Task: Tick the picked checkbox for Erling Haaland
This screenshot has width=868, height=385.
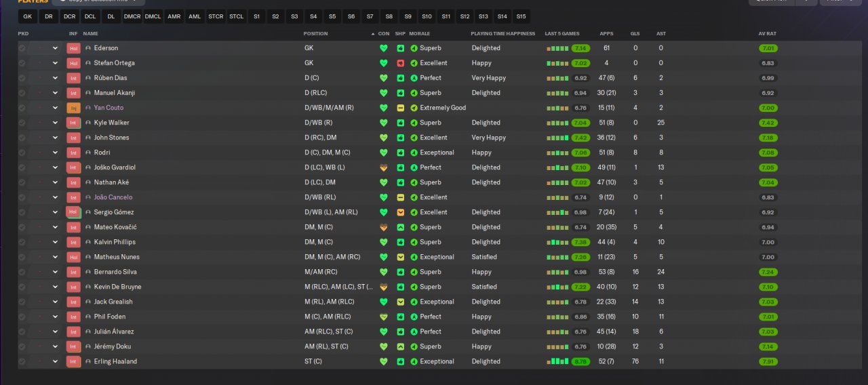Action: click(22, 361)
